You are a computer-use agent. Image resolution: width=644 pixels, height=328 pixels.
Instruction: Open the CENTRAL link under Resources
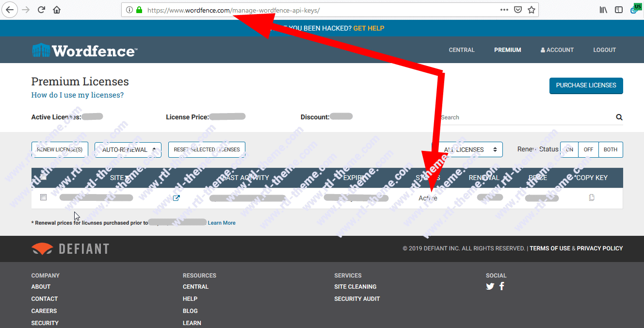pyautogui.click(x=195, y=287)
